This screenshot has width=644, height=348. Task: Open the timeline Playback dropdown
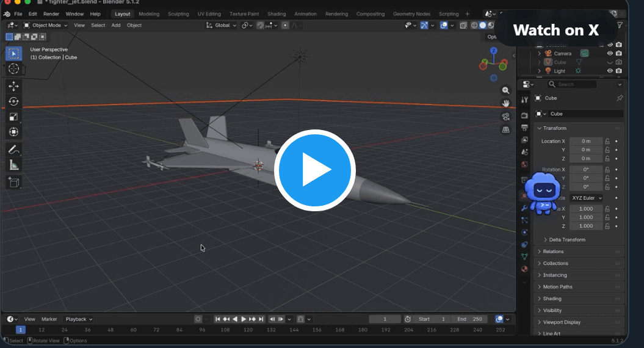(x=79, y=319)
